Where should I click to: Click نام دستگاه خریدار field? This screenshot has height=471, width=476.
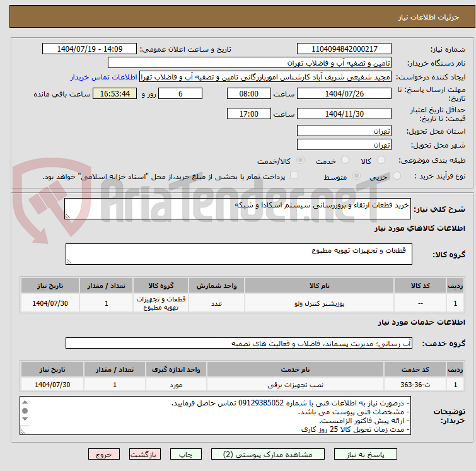tap(250, 63)
